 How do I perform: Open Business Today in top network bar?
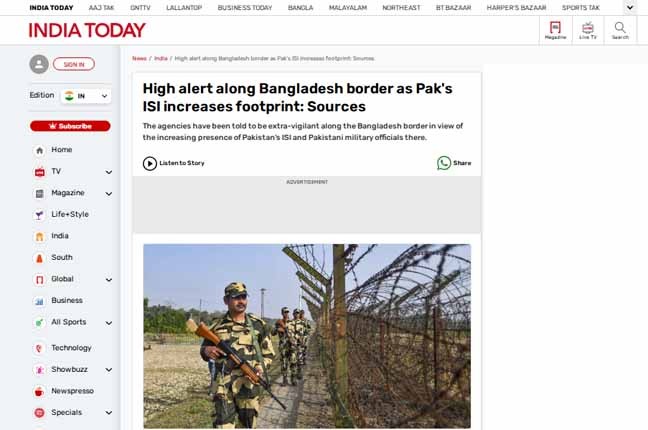(x=245, y=8)
